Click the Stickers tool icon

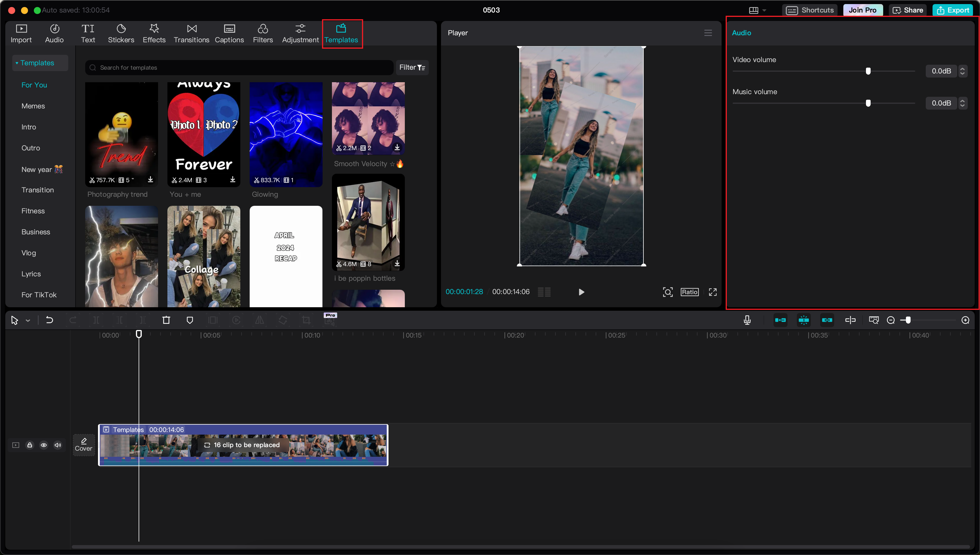coord(120,33)
